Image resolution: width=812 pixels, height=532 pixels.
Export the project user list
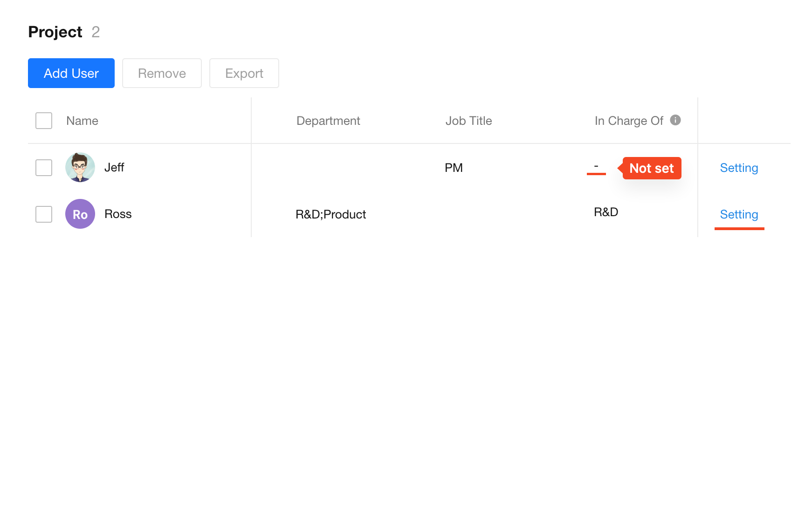pyautogui.click(x=244, y=73)
